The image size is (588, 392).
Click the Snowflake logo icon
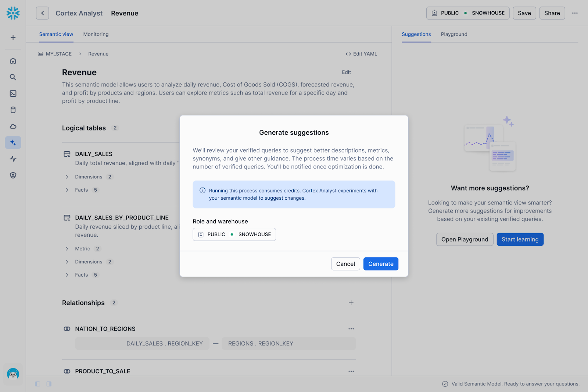13,13
